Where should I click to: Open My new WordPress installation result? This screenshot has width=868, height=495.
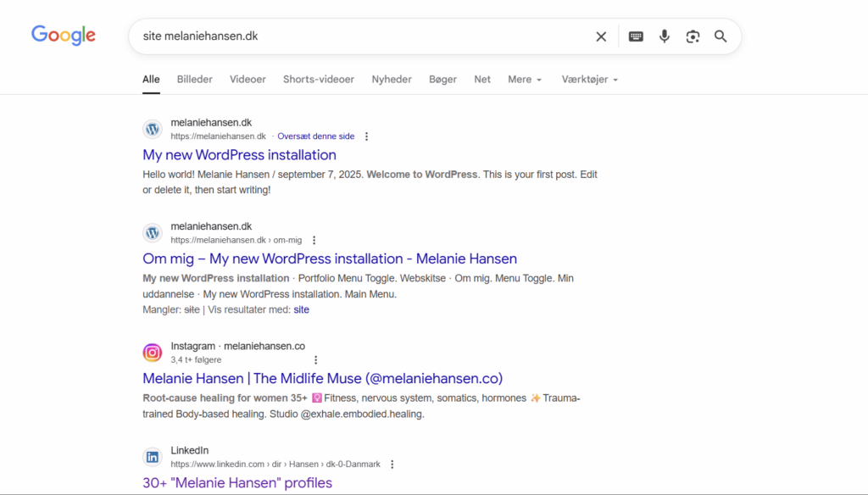[239, 155]
